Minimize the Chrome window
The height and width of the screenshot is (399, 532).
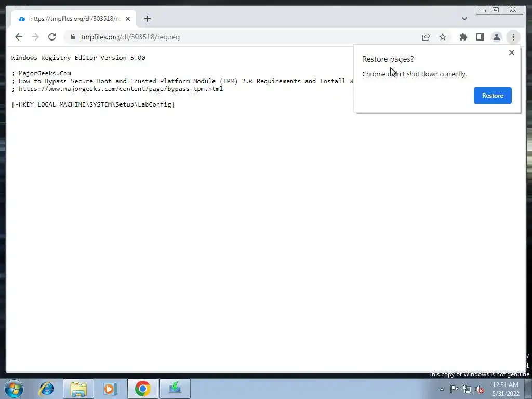tap(483, 10)
